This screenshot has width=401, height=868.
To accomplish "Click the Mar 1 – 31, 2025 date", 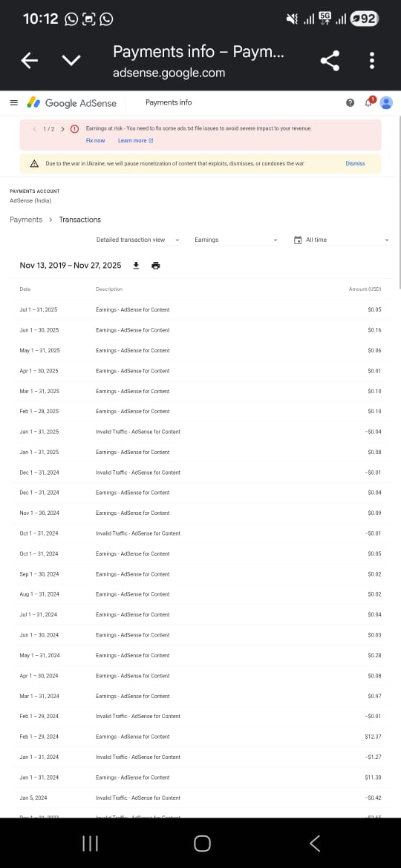I will point(39,391).
